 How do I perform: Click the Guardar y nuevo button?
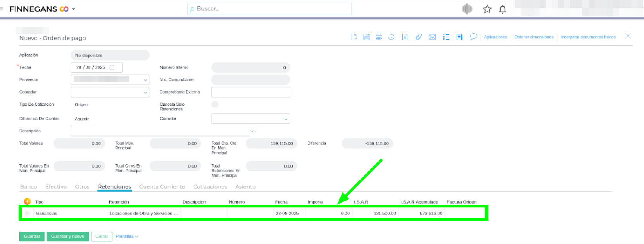[68, 237]
